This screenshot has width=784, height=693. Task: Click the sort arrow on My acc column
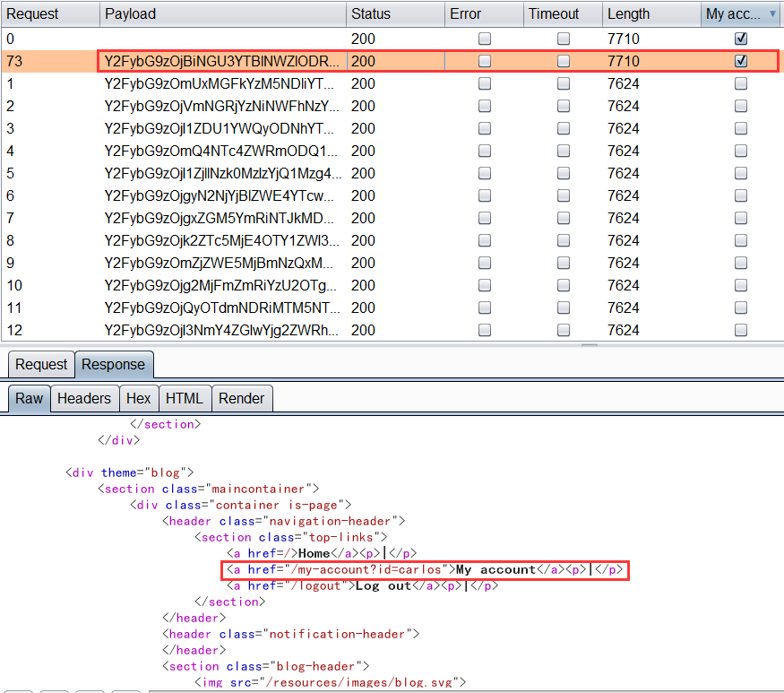pyautogui.click(x=773, y=13)
